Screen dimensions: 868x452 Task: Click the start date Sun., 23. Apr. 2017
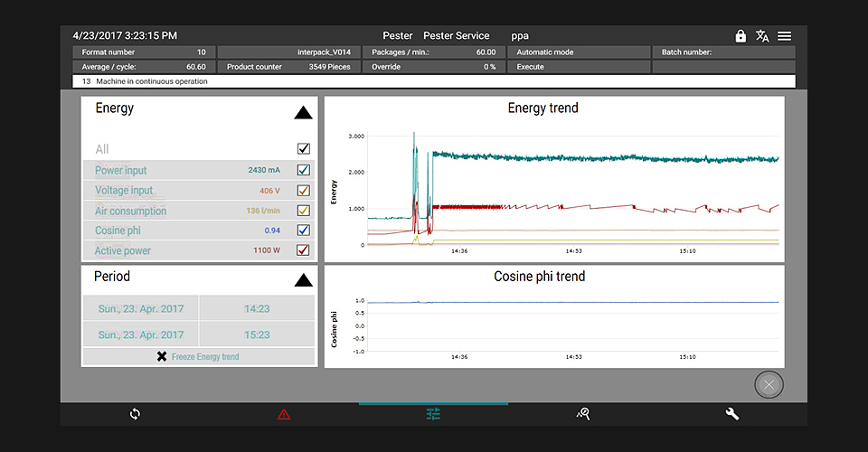[141, 308]
